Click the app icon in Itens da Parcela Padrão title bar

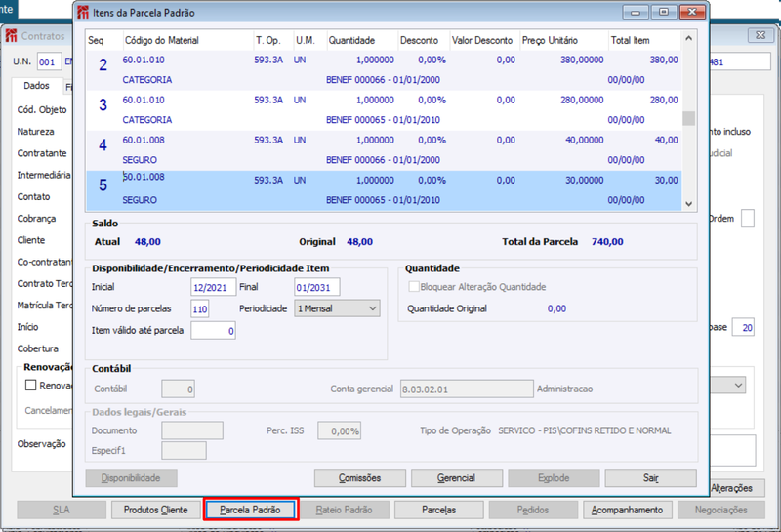tap(83, 13)
